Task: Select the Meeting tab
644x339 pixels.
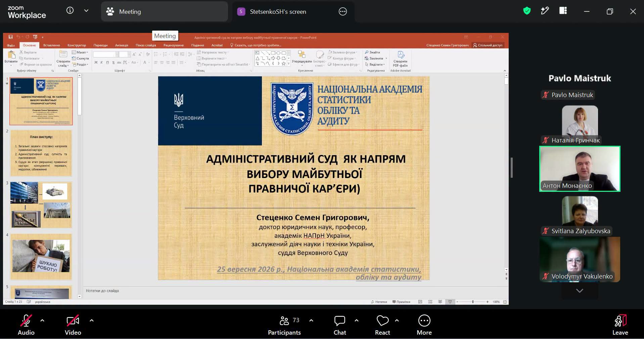Action: pos(164,11)
